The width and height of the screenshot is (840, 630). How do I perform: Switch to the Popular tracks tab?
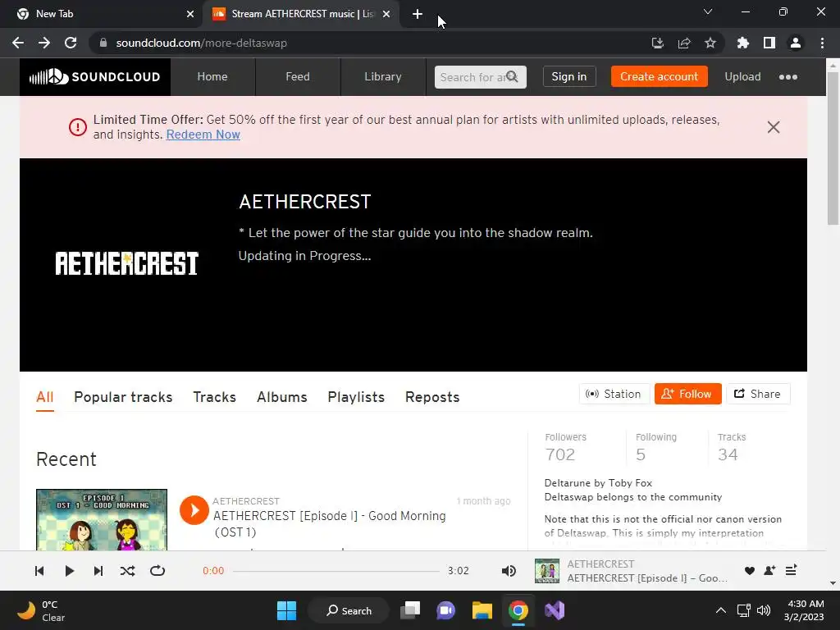coord(123,397)
